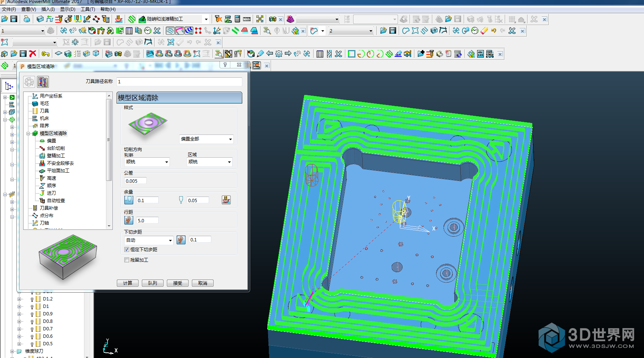Expand the D1.2 tool tree node
This screenshot has height=358, width=644.
(19, 299)
